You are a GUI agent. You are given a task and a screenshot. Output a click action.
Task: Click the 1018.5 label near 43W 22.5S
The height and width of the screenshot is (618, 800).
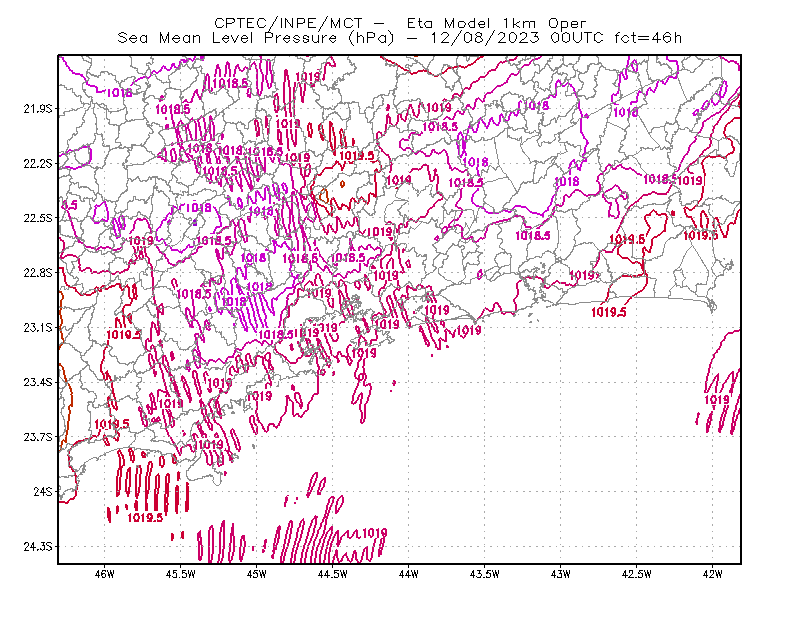[x=533, y=235]
